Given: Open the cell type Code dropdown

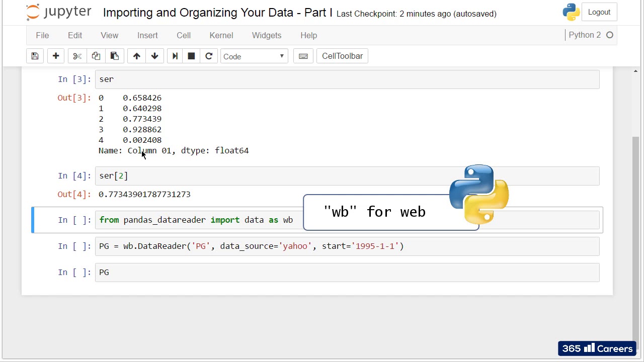Looking at the screenshot, I should tap(254, 56).
